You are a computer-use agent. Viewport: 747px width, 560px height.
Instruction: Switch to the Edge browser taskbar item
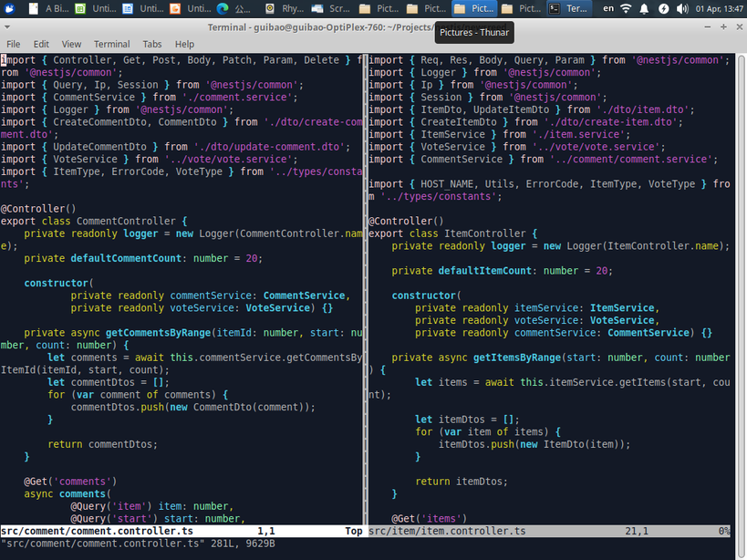point(233,8)
